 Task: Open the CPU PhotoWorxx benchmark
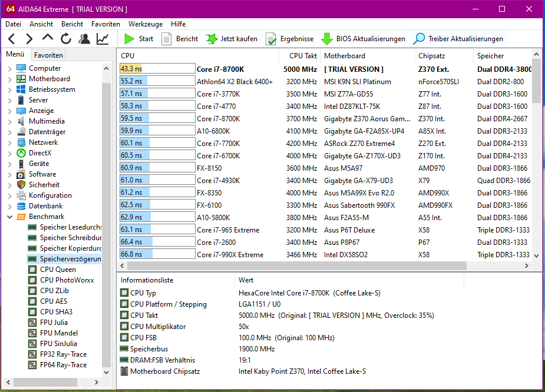[67, 280]
